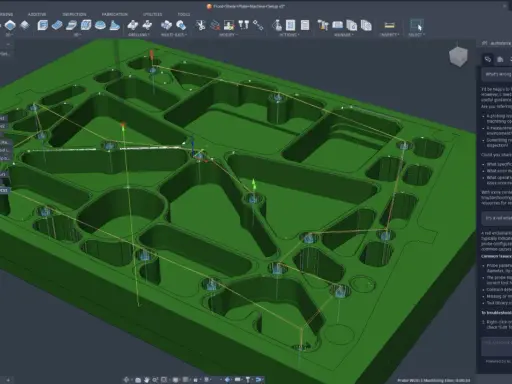The image size is (512, 384).
Task: Click the assistant panel message input field
Action: pyautogui.click(x=496, y=346)
